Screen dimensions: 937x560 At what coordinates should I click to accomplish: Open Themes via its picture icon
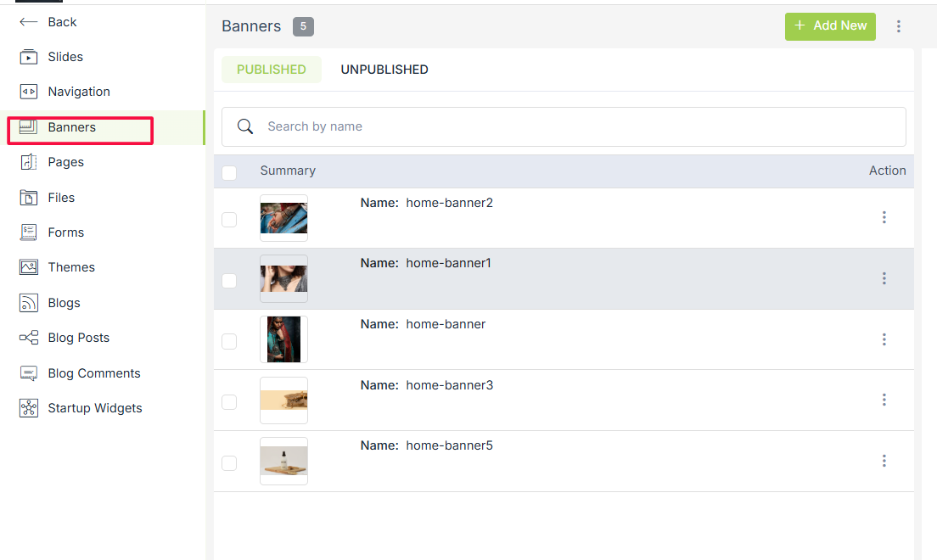pyautogui.click(x=29, y=267)
